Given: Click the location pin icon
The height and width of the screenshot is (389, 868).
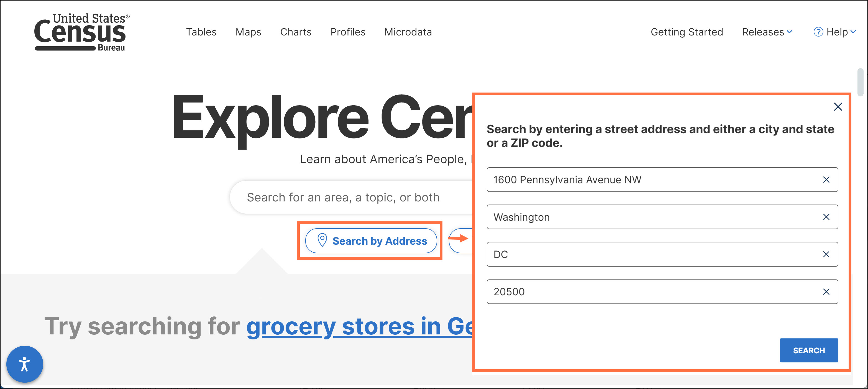Looking at the screenshot, I should click(322, 240).
